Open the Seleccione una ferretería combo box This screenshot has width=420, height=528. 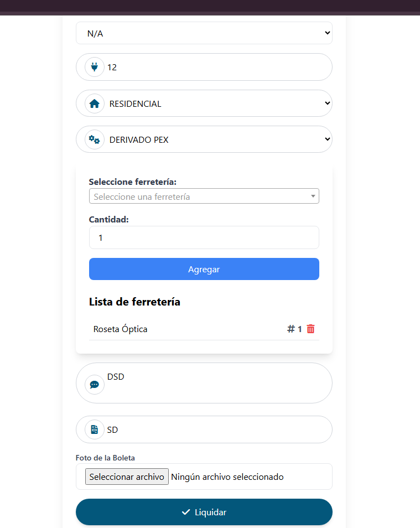pyautogui.click(x=204, y=196)
